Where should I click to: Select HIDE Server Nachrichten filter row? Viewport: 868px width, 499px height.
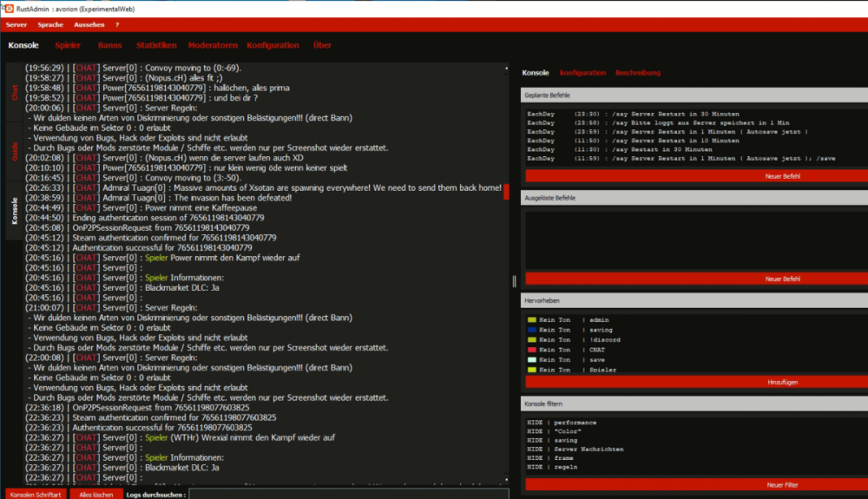tap(575, 450)
